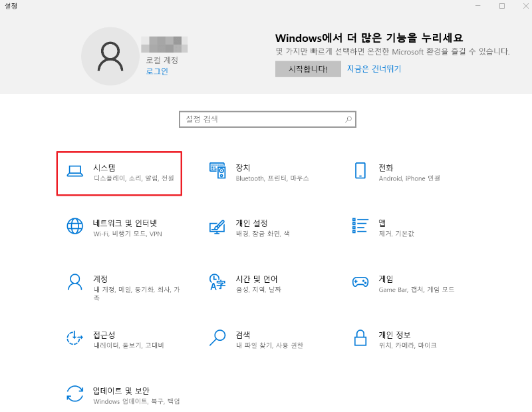
Task: Select the 장치 title text
Action: click(x=243, y=168)
